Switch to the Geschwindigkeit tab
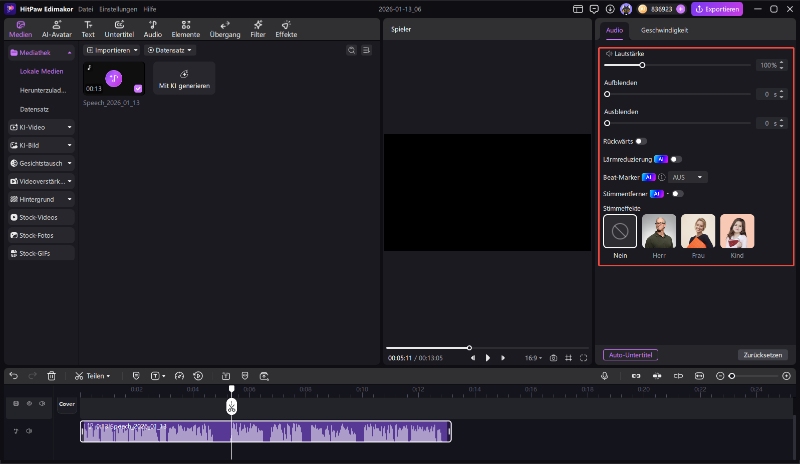This screenshot has width=800, height=464. point(664,30)
